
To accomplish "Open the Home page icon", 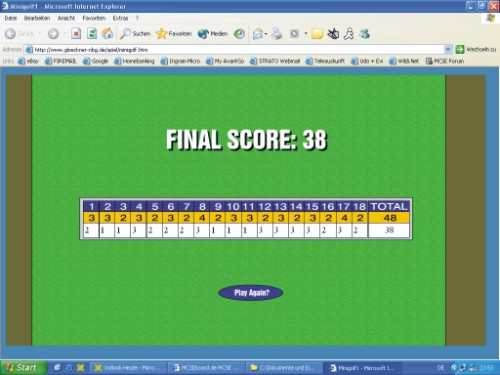I will click(107, 34).
